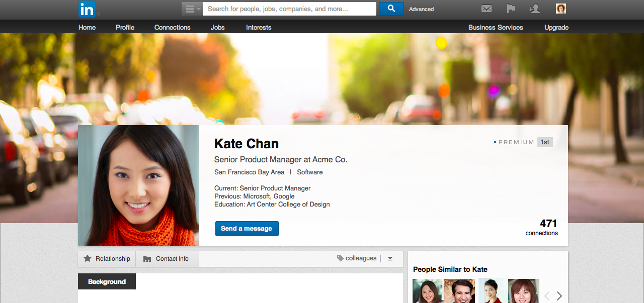The width and height of the screenshot is (644, 303).
Task: Show previous similar people with left chevron
Action: (547, 296)
